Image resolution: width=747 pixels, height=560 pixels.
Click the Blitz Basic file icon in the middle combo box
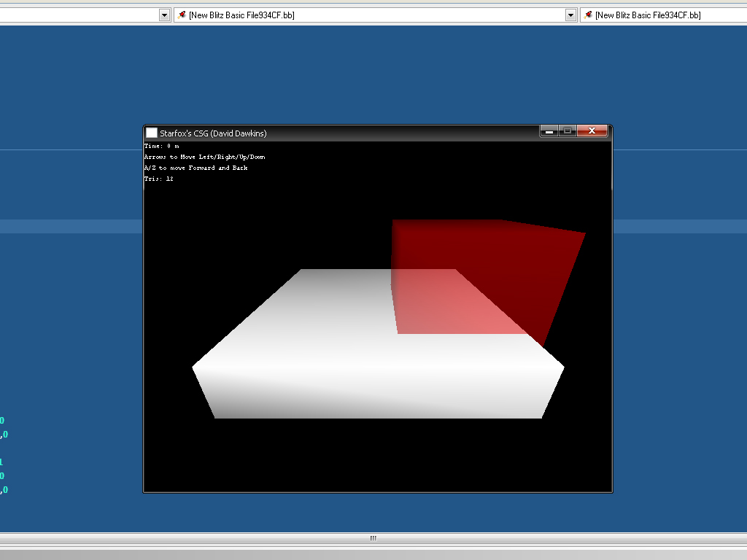coord(182,15)
